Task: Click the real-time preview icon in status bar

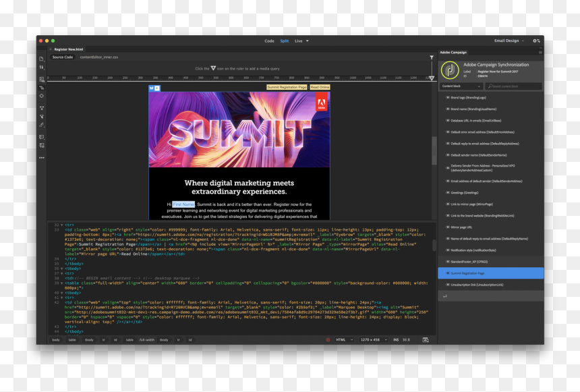Action: coord(426,340)
